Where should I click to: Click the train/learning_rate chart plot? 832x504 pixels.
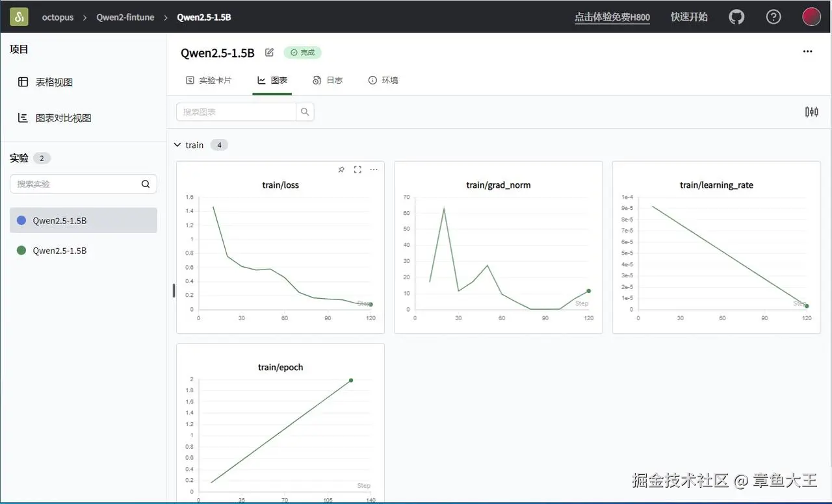[722, 253]
